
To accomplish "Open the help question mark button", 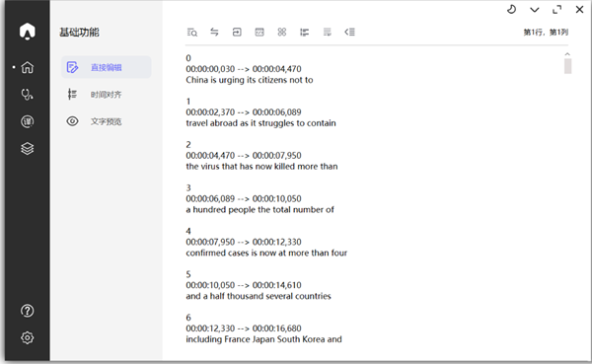I will 28,311.
